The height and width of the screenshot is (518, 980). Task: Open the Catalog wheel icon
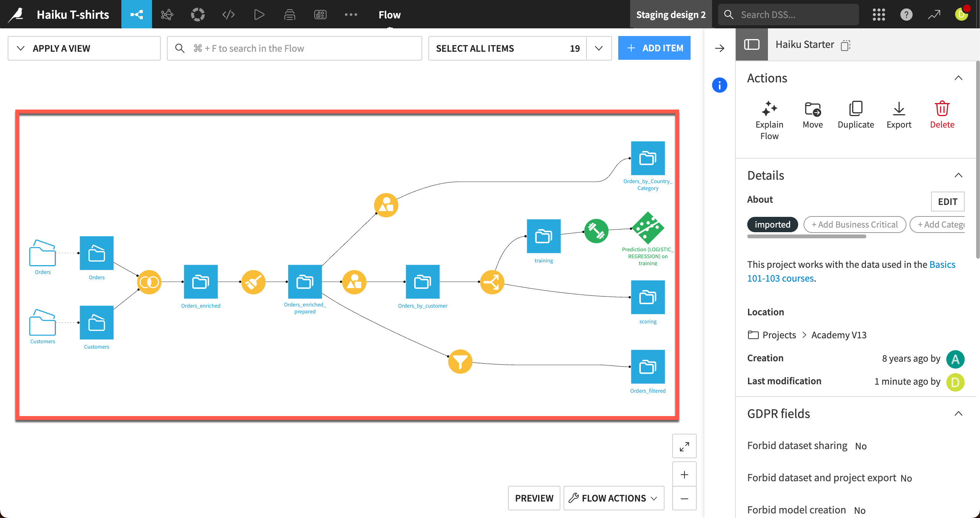pyautogui.click(x=198, y=14)
